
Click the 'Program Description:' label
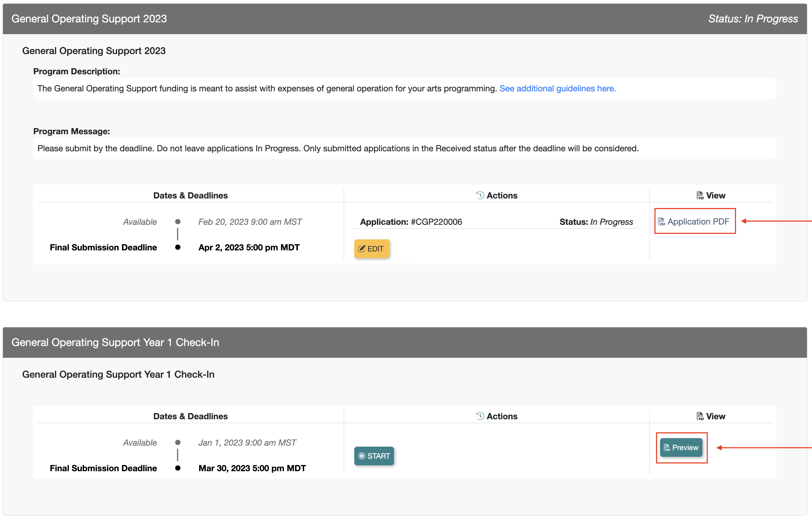click(x=77, y=71)
